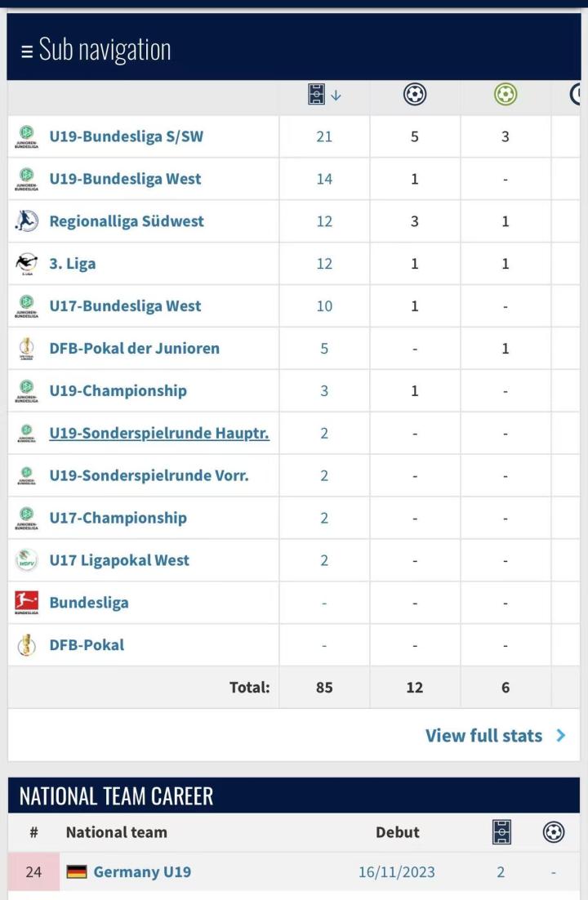Image resolution: width=588 pixels, height=900 pixels.
Task: Click the 3. Liga logo icon
Action: tap(26, 264)
